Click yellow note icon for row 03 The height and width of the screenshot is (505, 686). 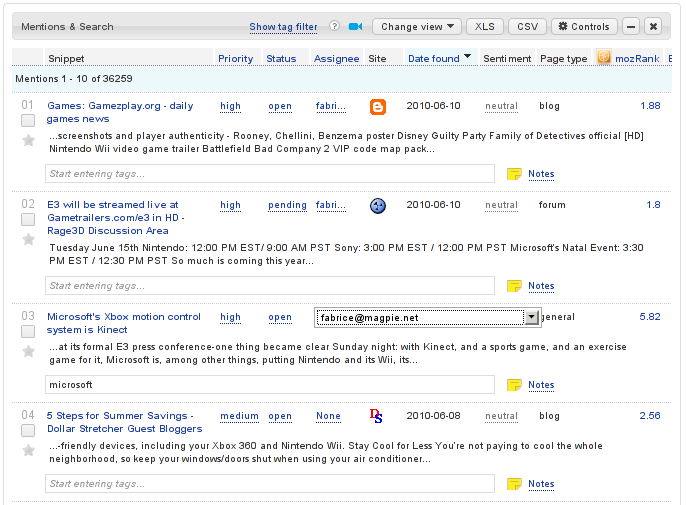(x=514, y=385)
